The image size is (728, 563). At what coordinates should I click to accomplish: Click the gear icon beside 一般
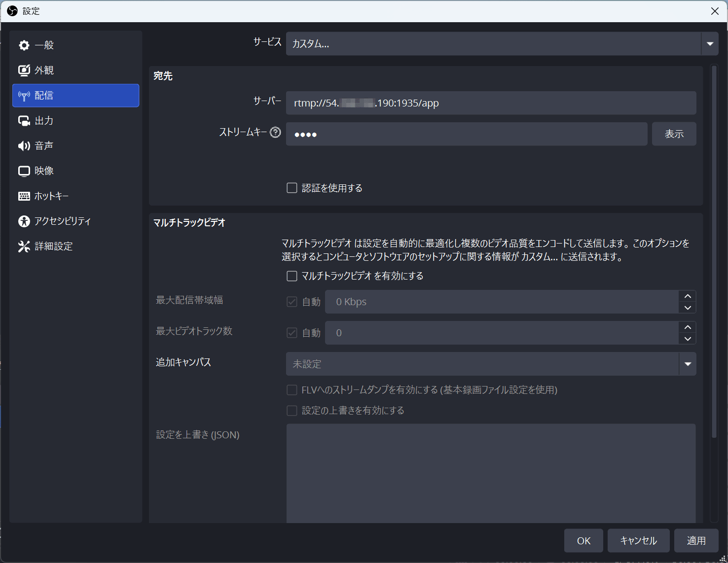(x=24, y=45)
